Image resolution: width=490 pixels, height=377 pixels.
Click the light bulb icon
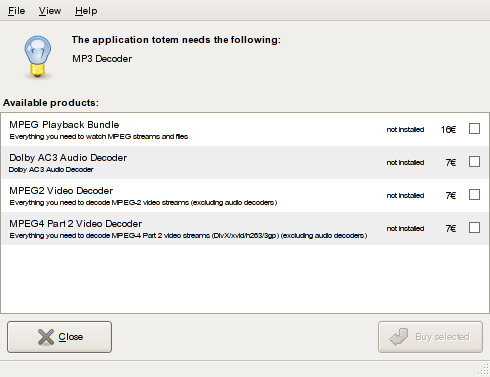click(x=38, y=57)
